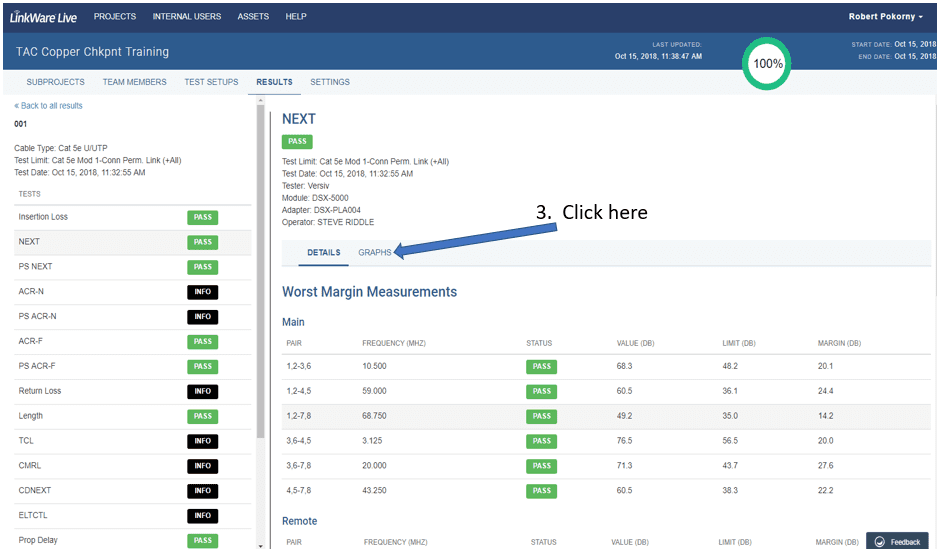Click the INFO badge beside ACR-N

[x=202, y=292]
